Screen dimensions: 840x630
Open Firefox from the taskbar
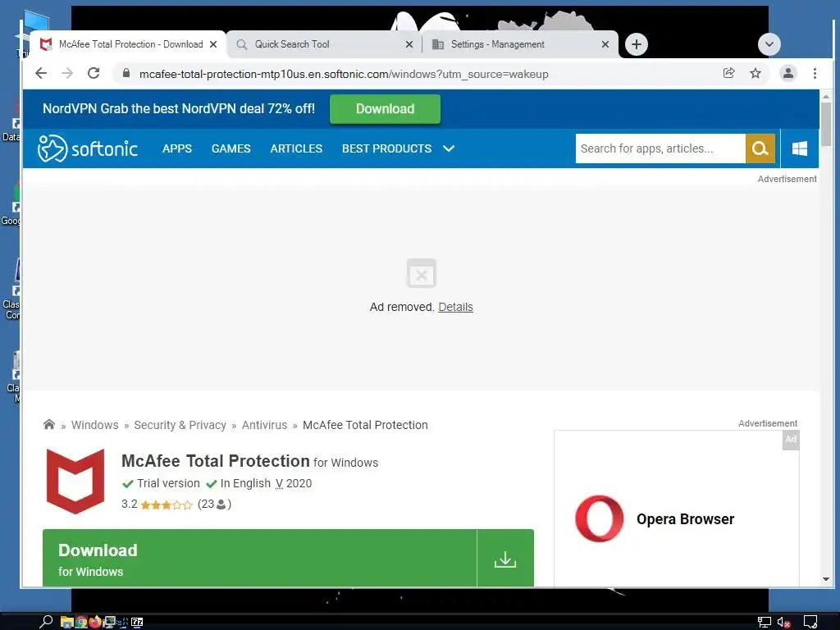coord(95,622)
